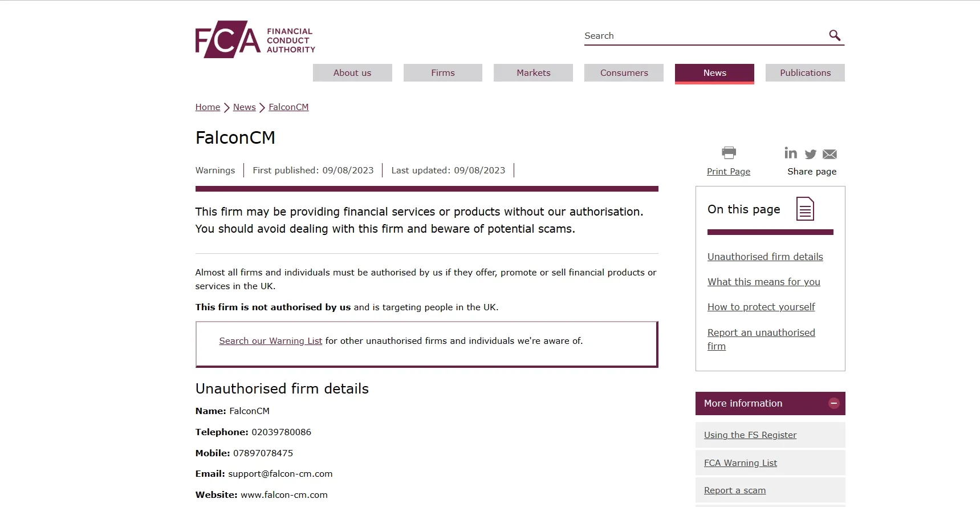
Task: Share page via LinkedIn icon
Action: (791, 153)
